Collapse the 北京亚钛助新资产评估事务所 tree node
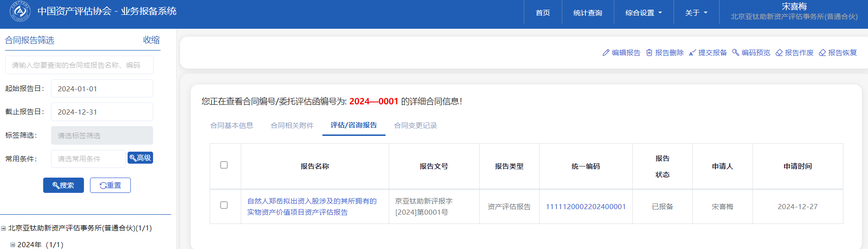This screenshot has height=249, width=868. tap(4, 228)
